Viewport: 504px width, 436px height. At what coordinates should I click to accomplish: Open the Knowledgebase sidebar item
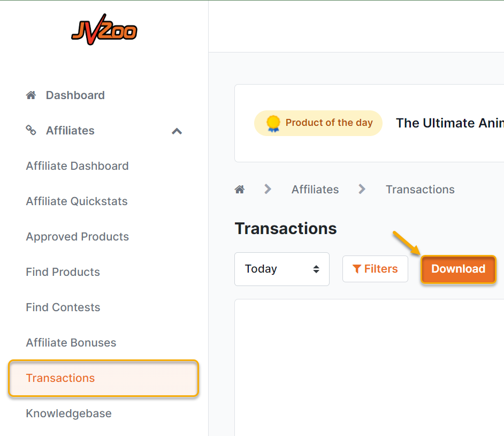point(68,414)
